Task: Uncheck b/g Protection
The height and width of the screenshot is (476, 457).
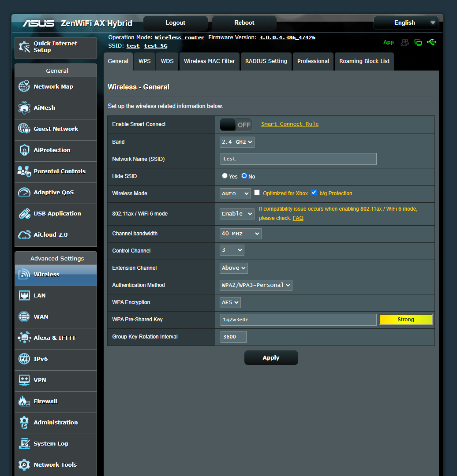Action: [314, 192]
